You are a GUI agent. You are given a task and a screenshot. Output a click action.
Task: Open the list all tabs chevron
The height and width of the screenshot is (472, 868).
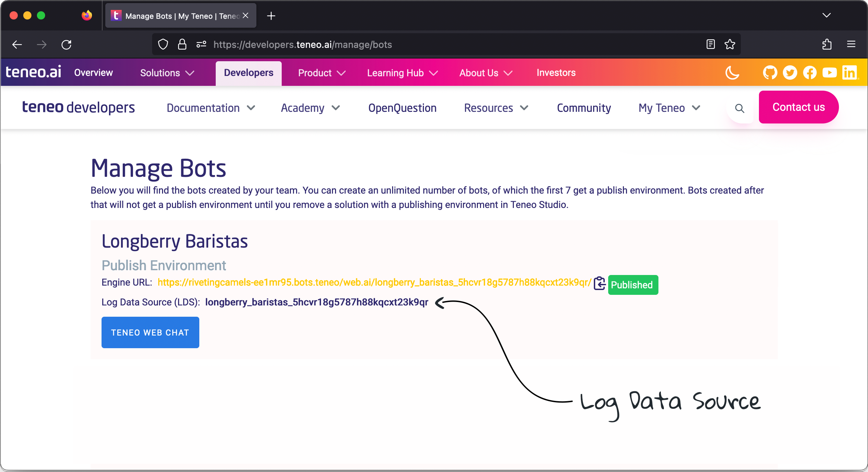(827, 15)
